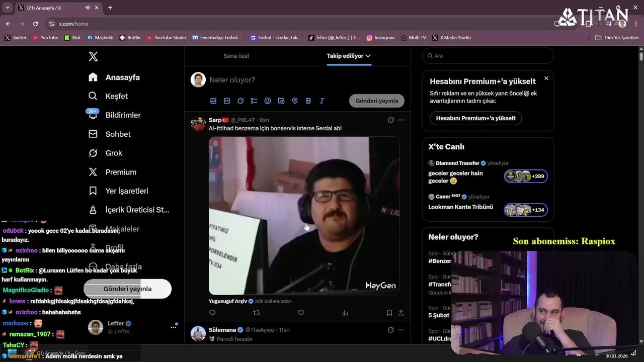Open account menu dots next to Lefter
The image size is (644, 362).
click(174, 327)
